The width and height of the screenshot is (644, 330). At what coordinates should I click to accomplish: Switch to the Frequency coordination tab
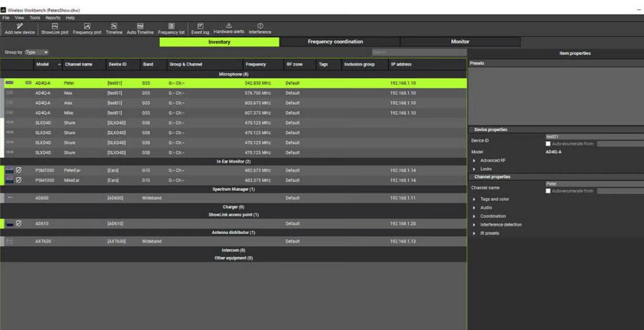340,42
